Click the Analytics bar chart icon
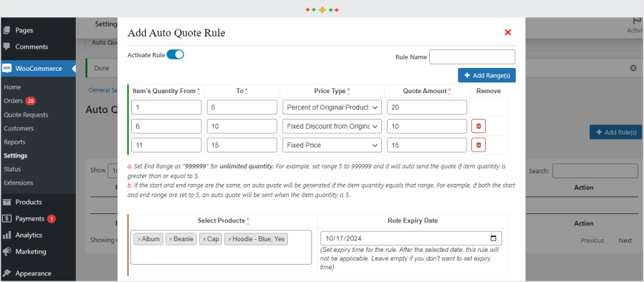Screen dimensions: 644x282 pyautogui.click(x=6, y=235)
